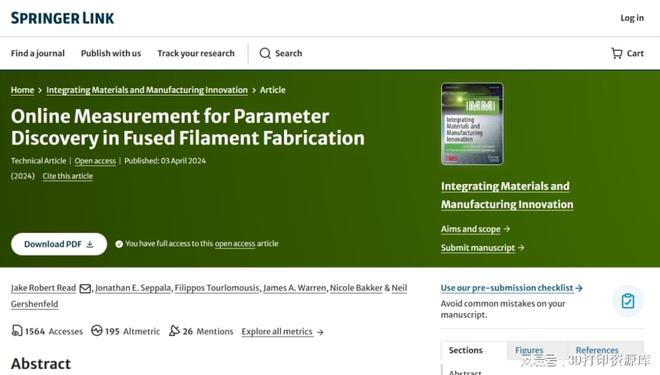
Task: Click the Mentions icon next to 26
Action: 174,331
